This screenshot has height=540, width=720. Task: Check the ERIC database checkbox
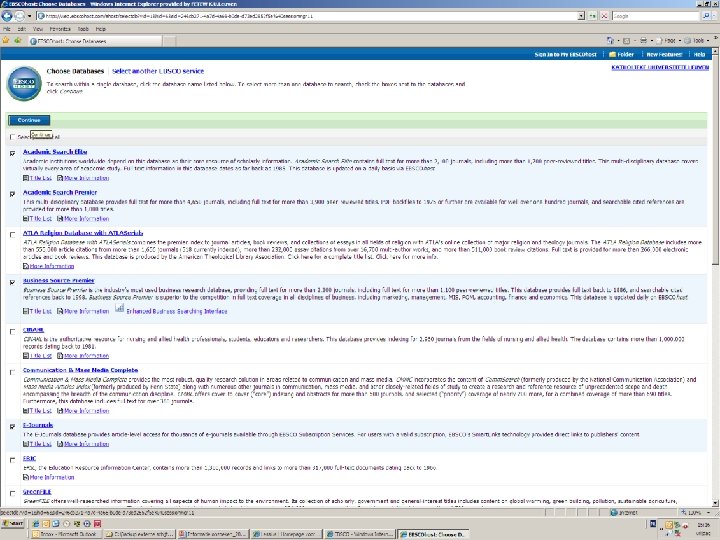click(12, 460)
